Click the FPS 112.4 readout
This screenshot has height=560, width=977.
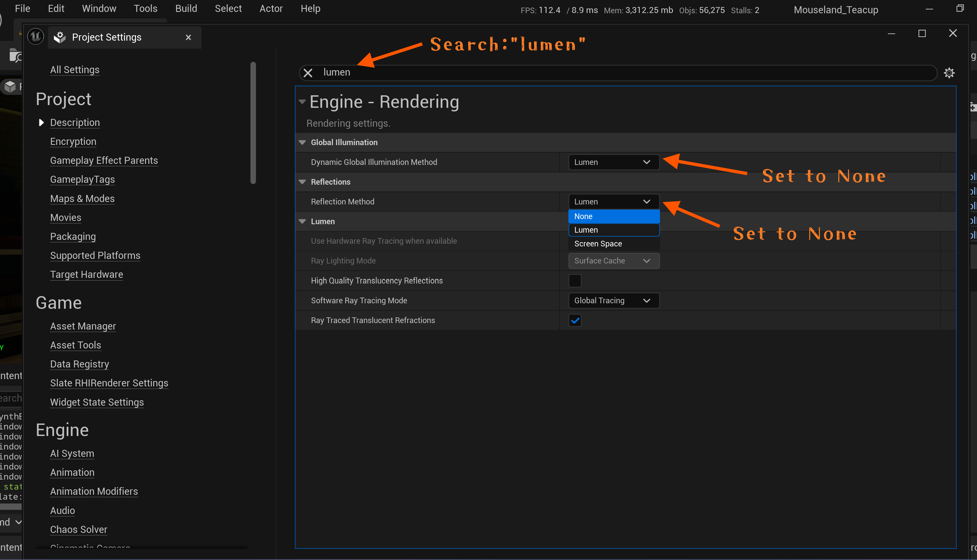(x=540, y=10)
